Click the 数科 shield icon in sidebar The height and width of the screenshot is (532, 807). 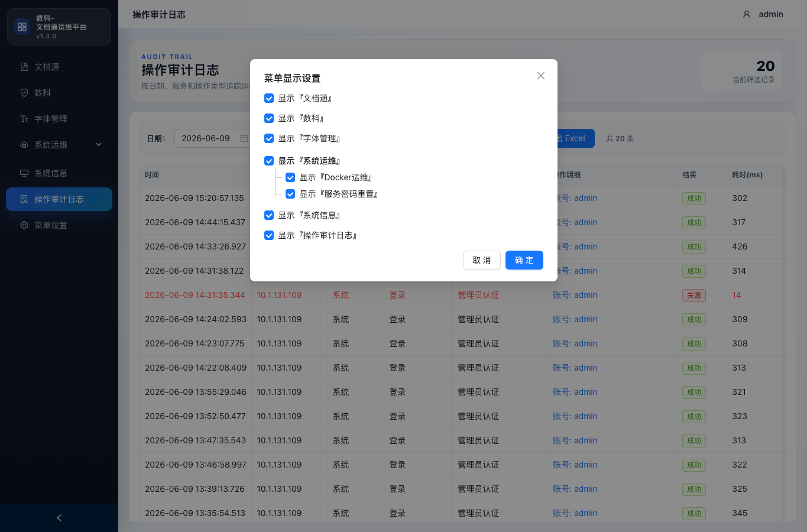(x=24, y=93)
